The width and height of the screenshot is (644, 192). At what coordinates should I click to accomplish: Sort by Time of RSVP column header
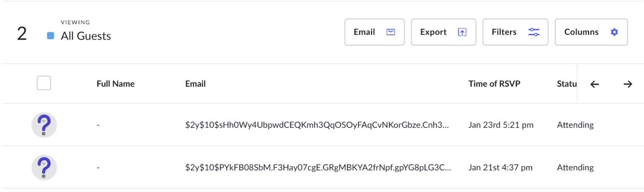[494, 84]
